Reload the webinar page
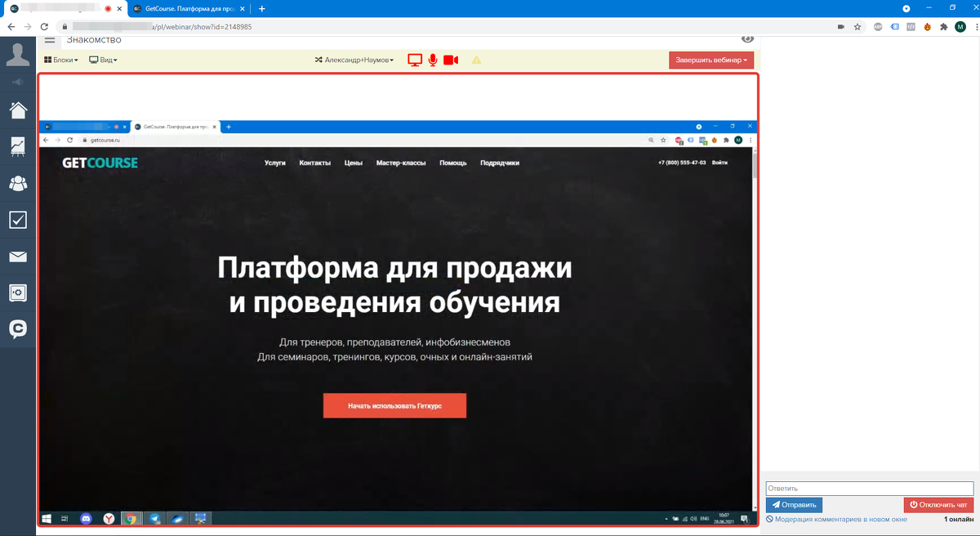 (44, 27)
